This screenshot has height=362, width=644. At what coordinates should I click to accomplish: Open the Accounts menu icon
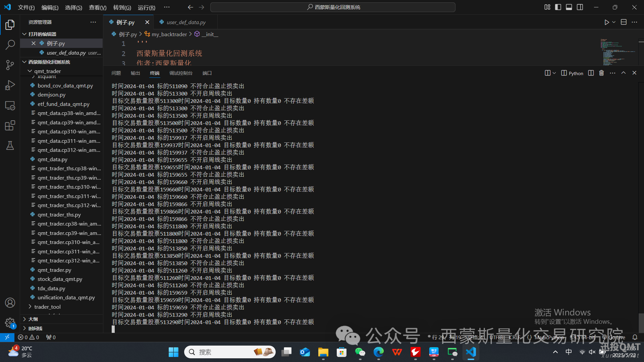click(10, 303)
